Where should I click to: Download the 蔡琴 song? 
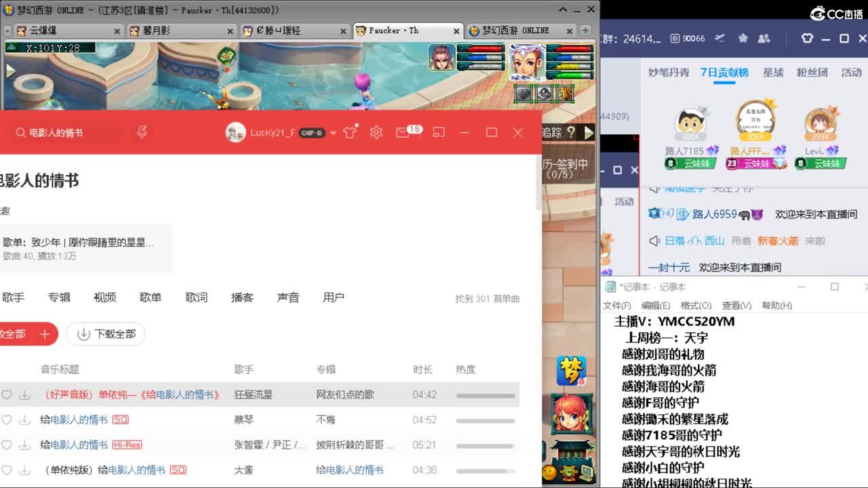click(25, 420)
